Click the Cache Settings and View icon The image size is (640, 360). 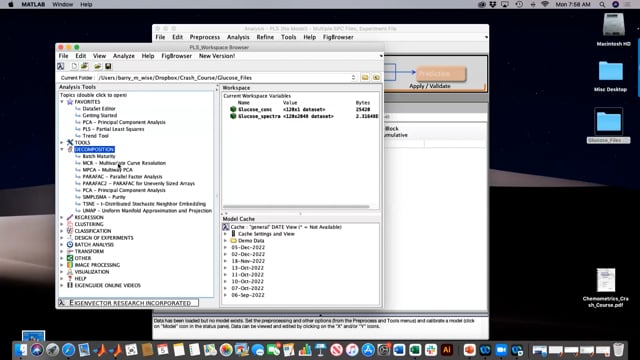233,234
